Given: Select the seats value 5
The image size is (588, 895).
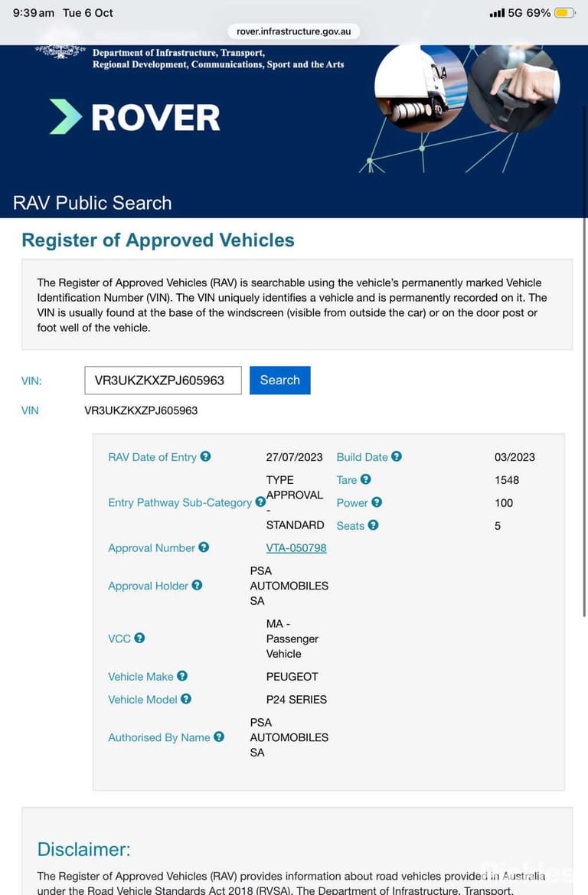Looking at the screenshot, I should point(498,526).
